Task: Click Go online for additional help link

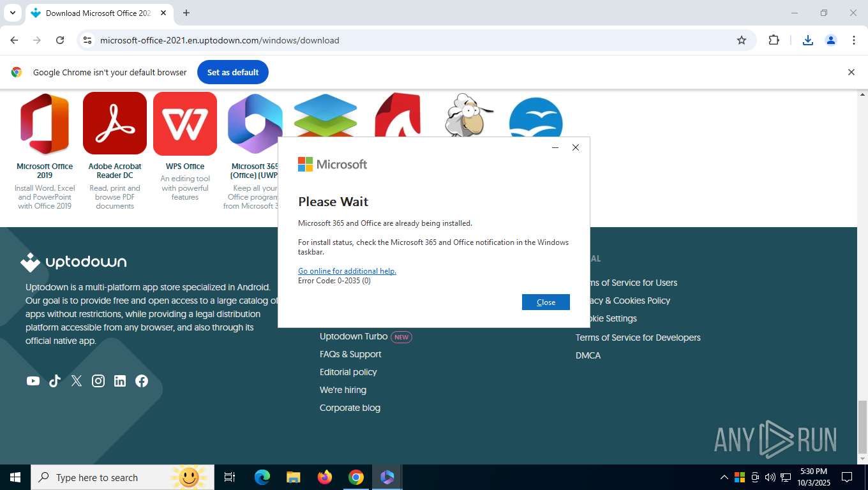Action: coord(347,271)
